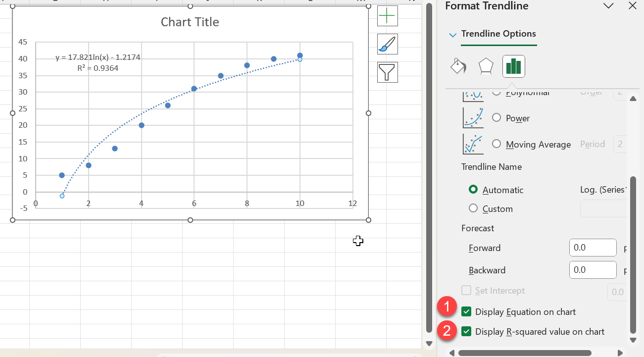This screenshot has height=357, width=644.
Task: Select the Chart Title text
Action: 190,22
